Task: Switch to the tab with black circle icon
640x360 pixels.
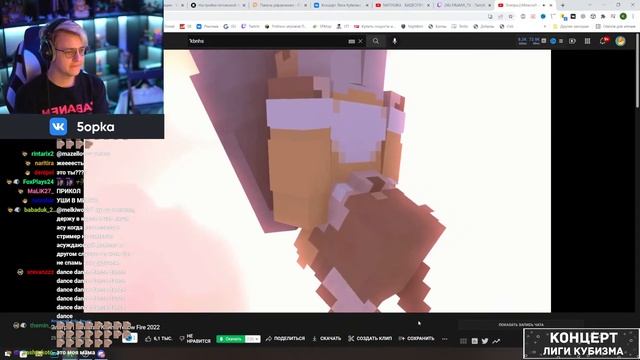Action: pos(218,5)
